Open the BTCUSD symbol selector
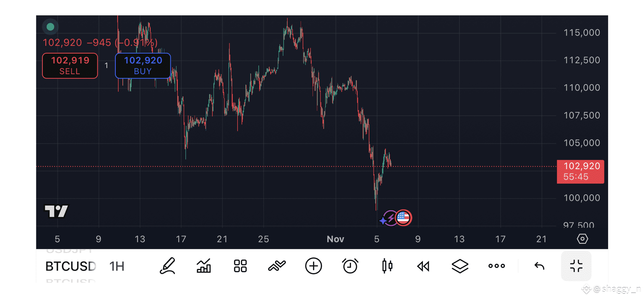Screen dimensions: 644x298 click(x=70, y=266)
